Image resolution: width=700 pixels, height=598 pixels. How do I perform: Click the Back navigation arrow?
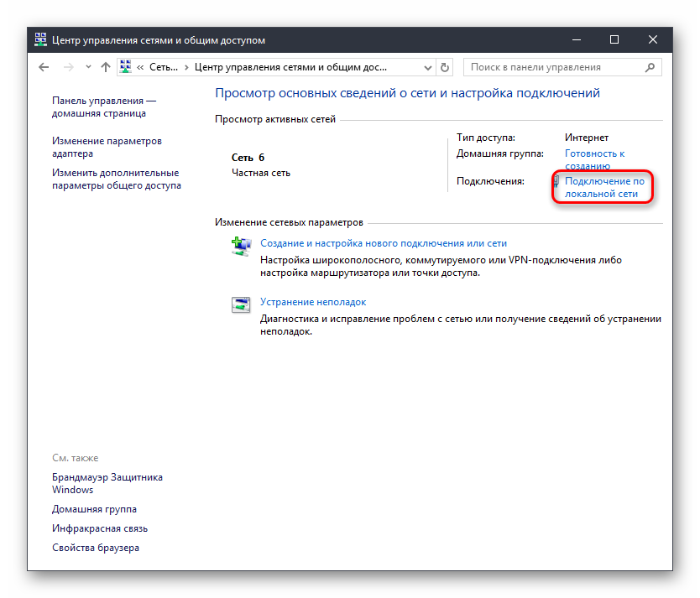[44, 67]
